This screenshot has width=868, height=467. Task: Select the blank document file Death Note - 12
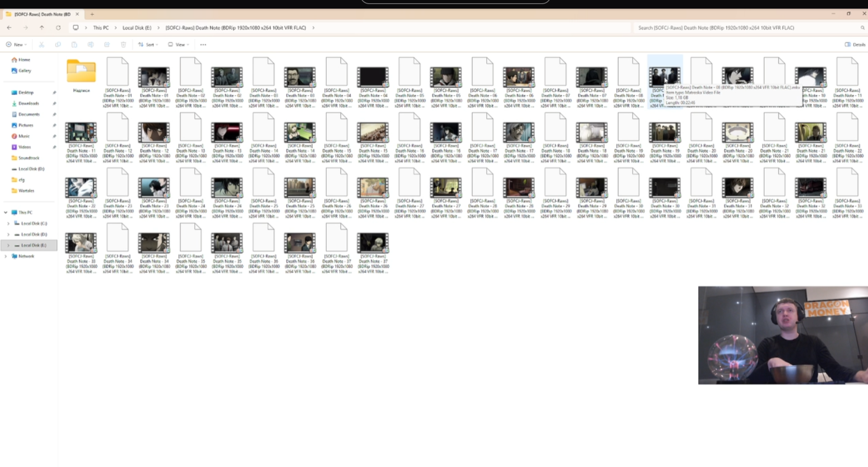point(117,137)
